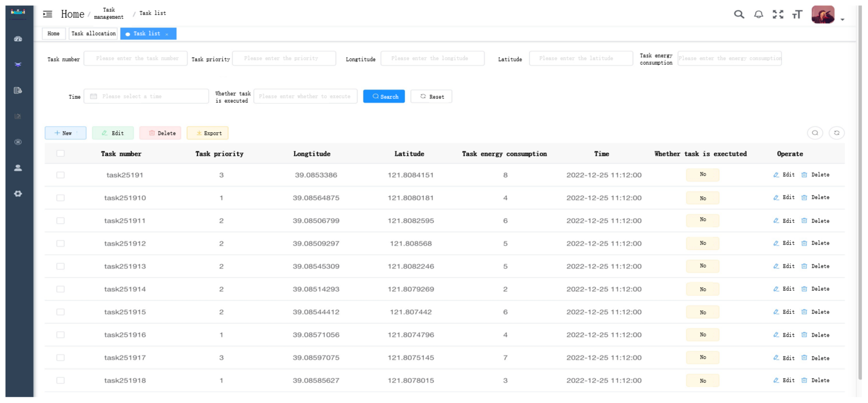The image size is (868, 403).
Task: Close the Task list tab
Action: coord(167,34)
